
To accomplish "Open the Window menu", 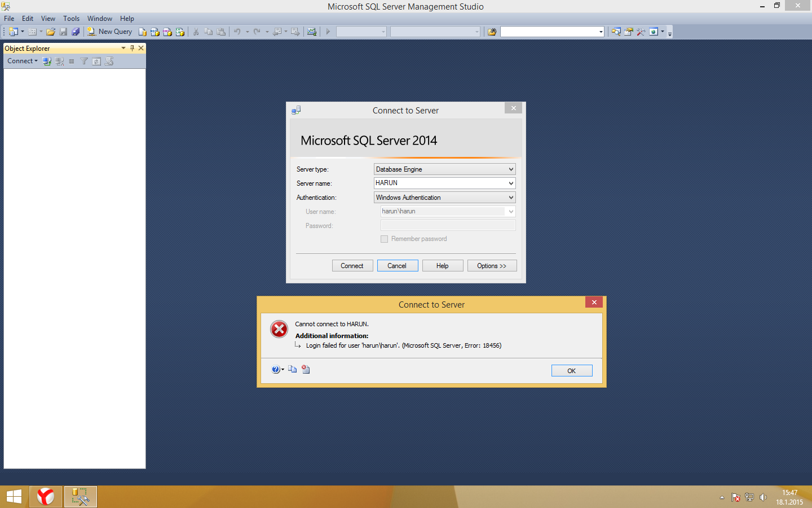I will click(100, 19).
